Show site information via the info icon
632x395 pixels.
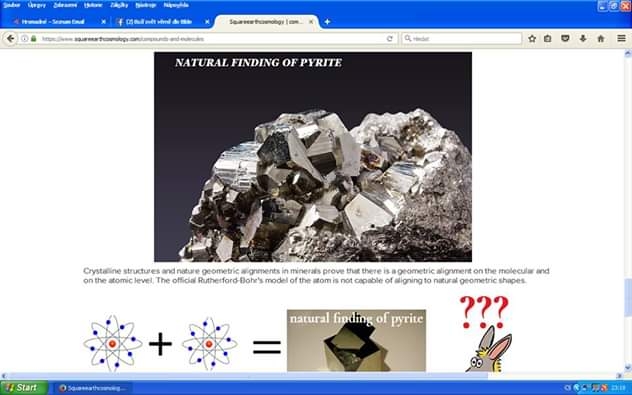point(24,39)
